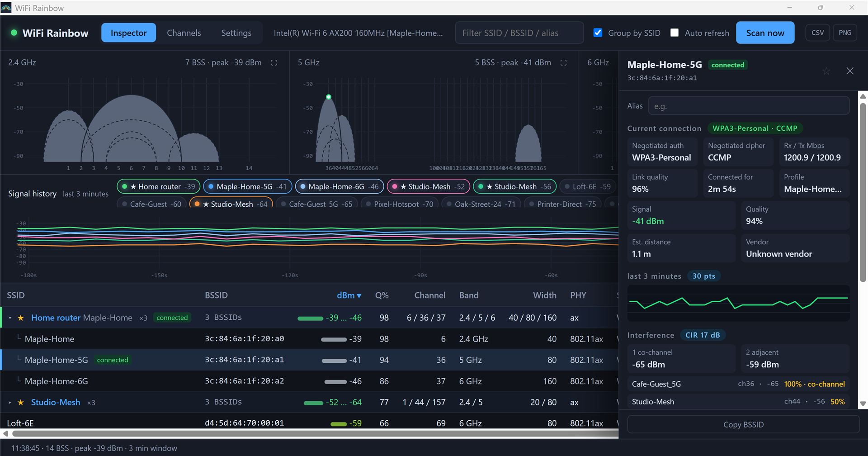This screenshot has height=456, width=868.
Task: Select the Maple-Home 2.4 GHz child row
Action: tap(309, 338)
